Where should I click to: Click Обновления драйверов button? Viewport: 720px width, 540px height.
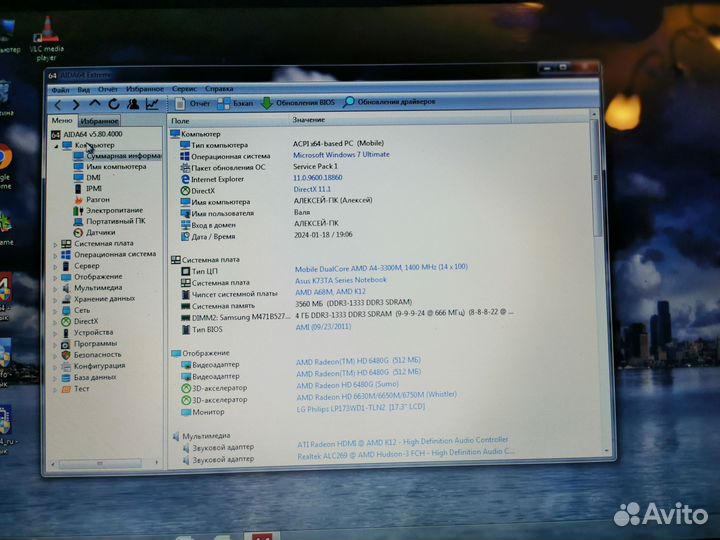coord(389,101)
